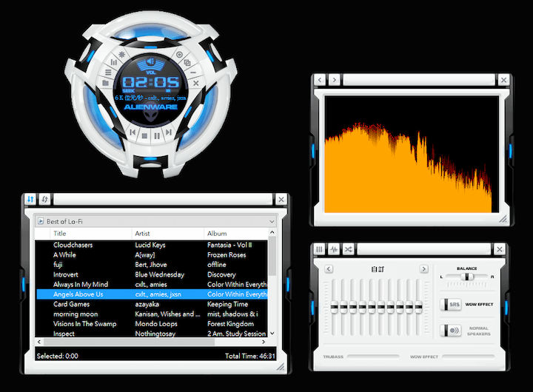The width and height of the screenshot is (533, 392).
Task: Click artist Blue Wednesday in playlist
Action: pos(159,274)
